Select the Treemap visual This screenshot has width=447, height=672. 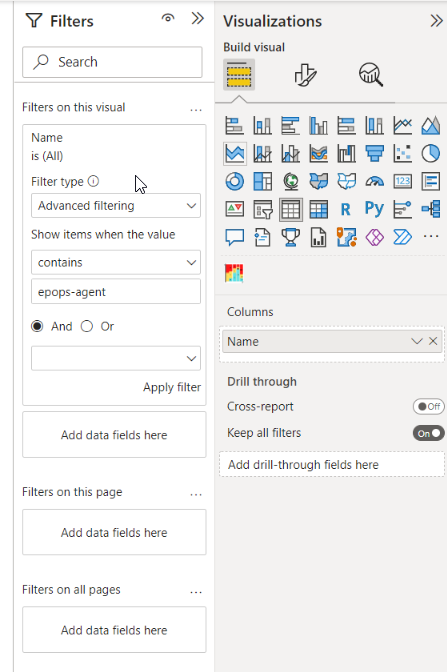[262, 181]
